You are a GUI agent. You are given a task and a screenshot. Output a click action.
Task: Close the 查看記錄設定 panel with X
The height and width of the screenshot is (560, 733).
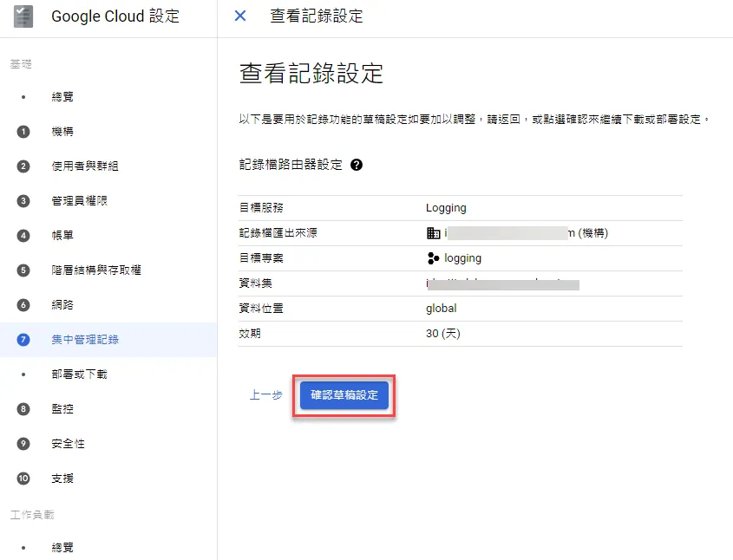(x=240, y=16)
